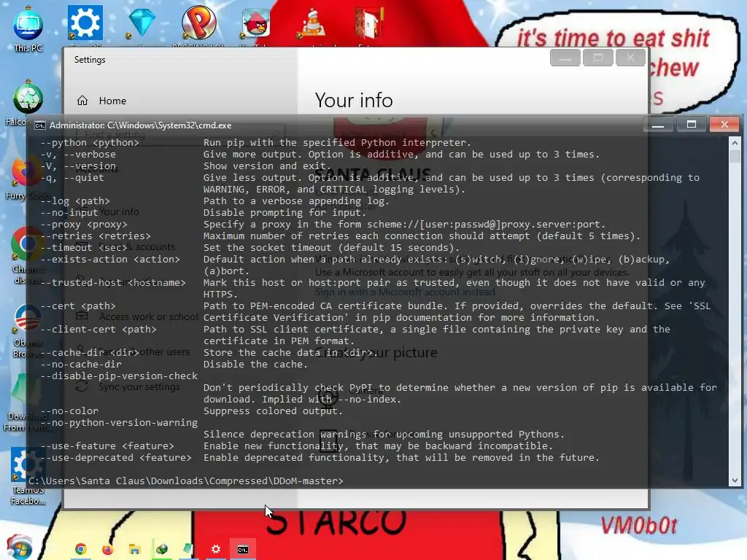Open the Firefox desktop shortcut
Screen dimensions: 747x560
(26, 172)
